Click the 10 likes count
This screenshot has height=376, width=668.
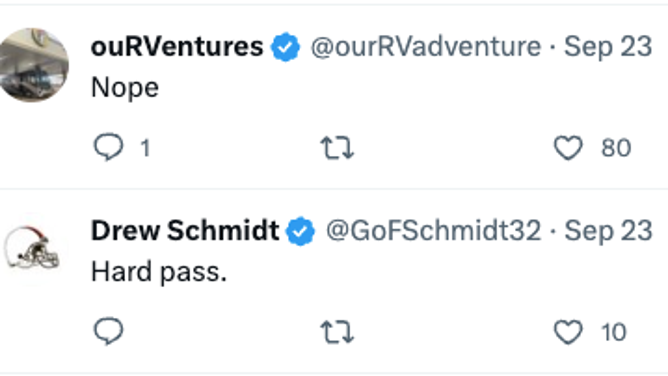pos(613,332)
